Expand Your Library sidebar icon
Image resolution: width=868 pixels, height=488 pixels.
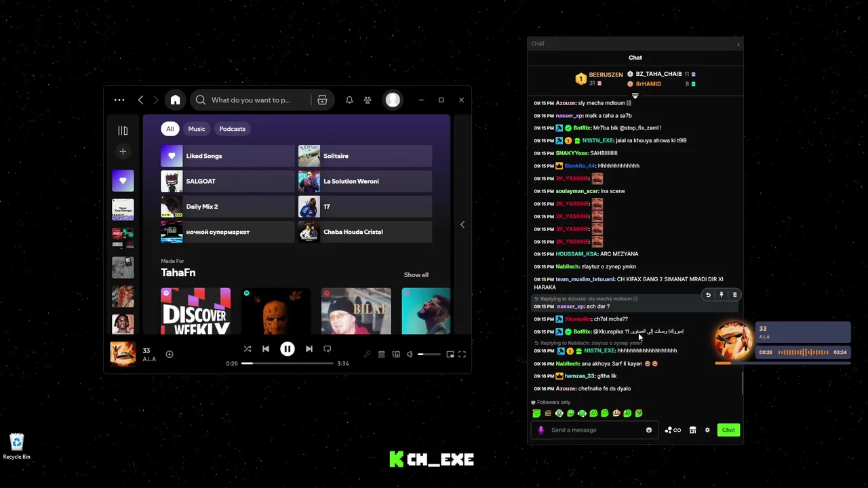point(123,130)
